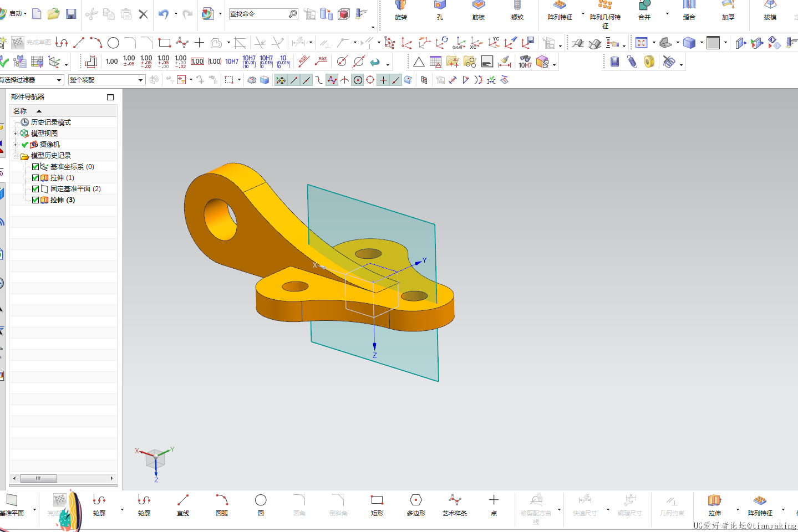Click the Rib (筋板) feature icon
The width and height of the screenshot is (798, 532).
[x=479, y=10]
